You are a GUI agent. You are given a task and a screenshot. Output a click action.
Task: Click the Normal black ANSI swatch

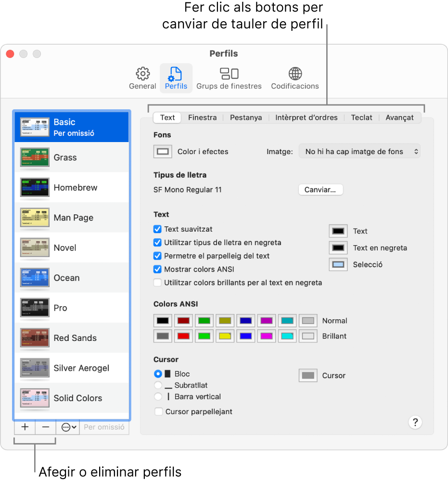tap(163, 321)
